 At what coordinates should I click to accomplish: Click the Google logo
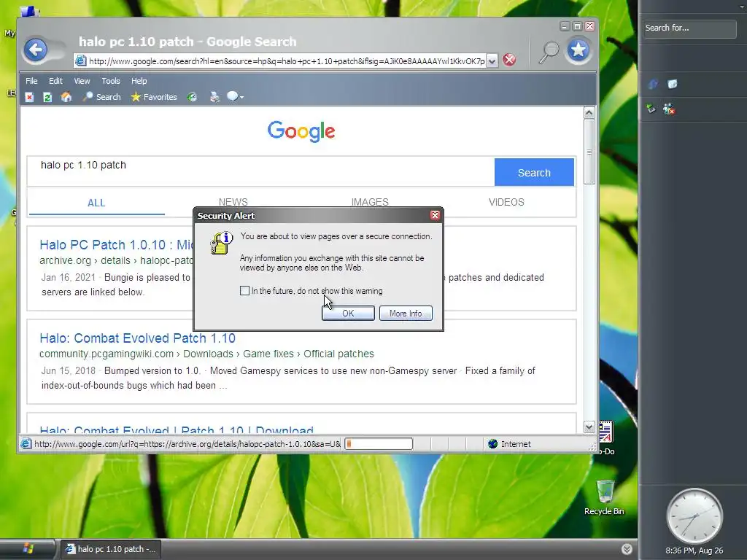pyautogui.click(x=301, y=131)
